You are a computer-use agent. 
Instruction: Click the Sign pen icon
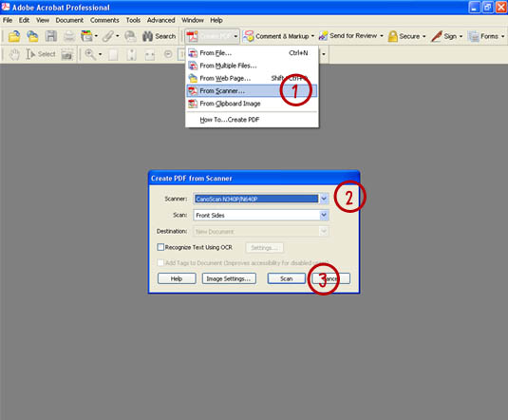[x=437, y=36]
